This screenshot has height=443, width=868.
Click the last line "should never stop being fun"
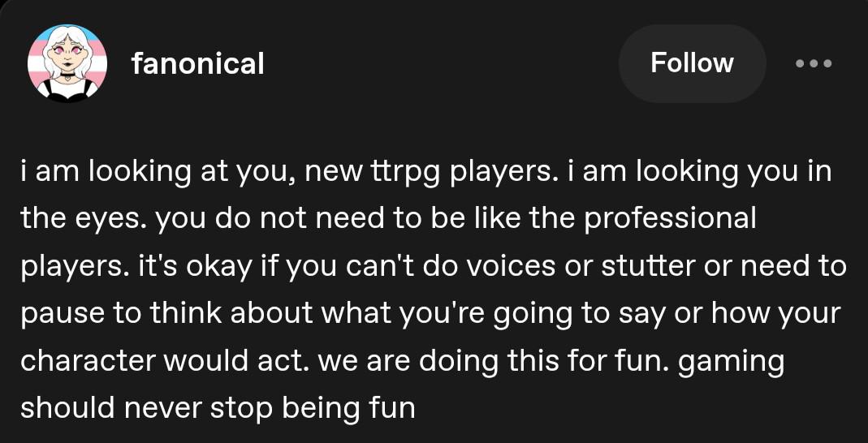click(218, 406)
